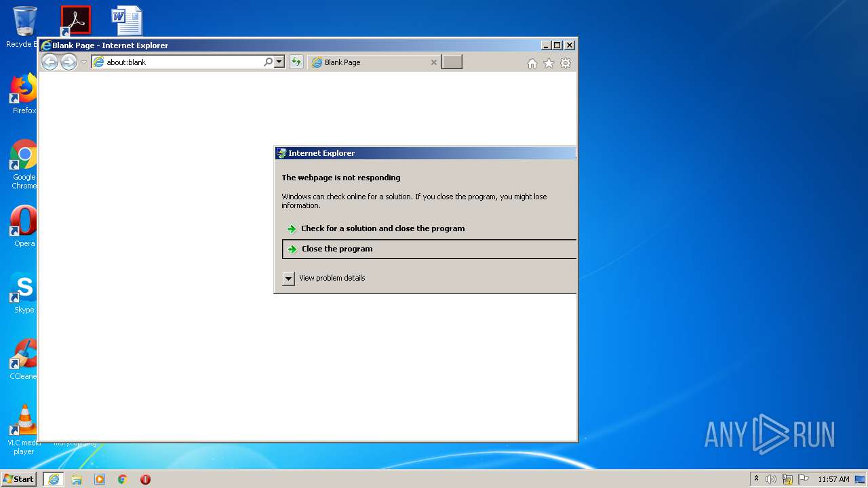
Task: Open recent pages dropdown beside Forward arrow
Action: click(84, 62)
